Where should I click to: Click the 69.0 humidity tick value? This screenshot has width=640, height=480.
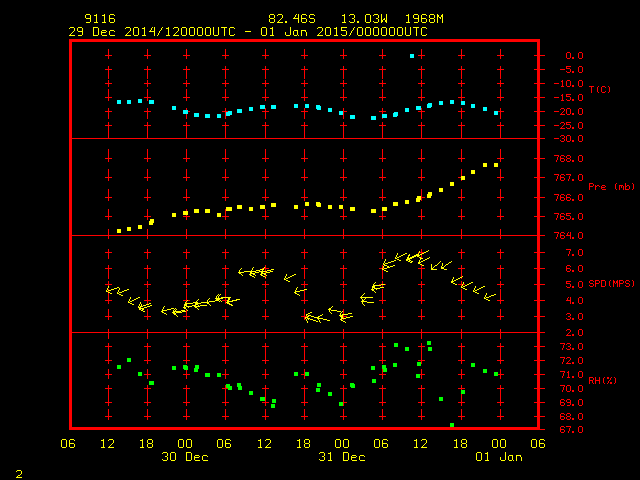point(571,402)
